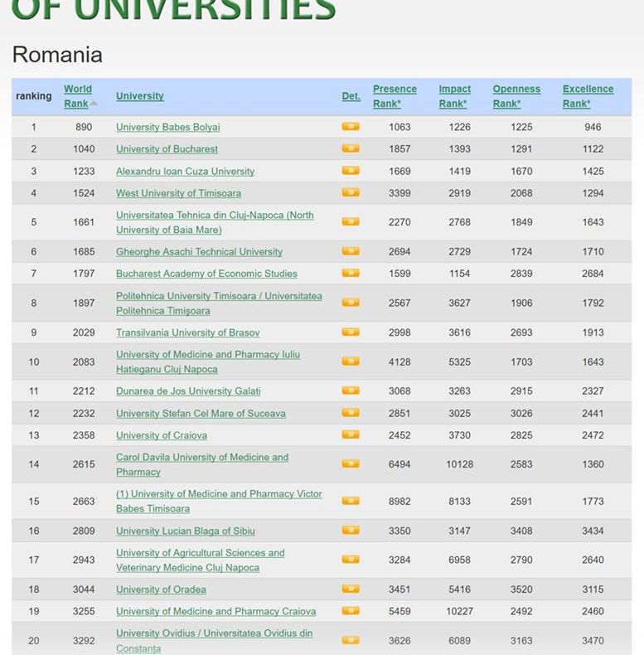Open details icon for Dunarea de Jos University
The image size is (644, 655).
click(x=351, y=391)
